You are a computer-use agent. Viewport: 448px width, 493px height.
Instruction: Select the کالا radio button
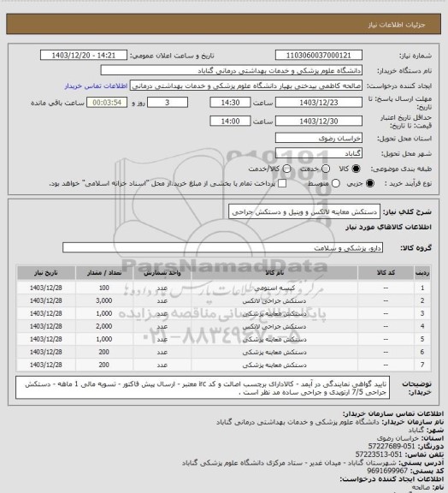pos(356,169)
